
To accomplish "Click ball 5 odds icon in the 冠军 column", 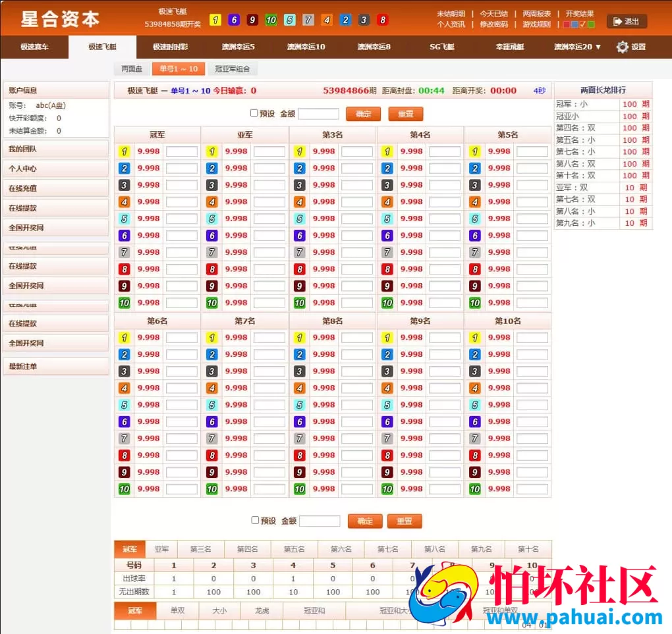I will pos(124,218).
